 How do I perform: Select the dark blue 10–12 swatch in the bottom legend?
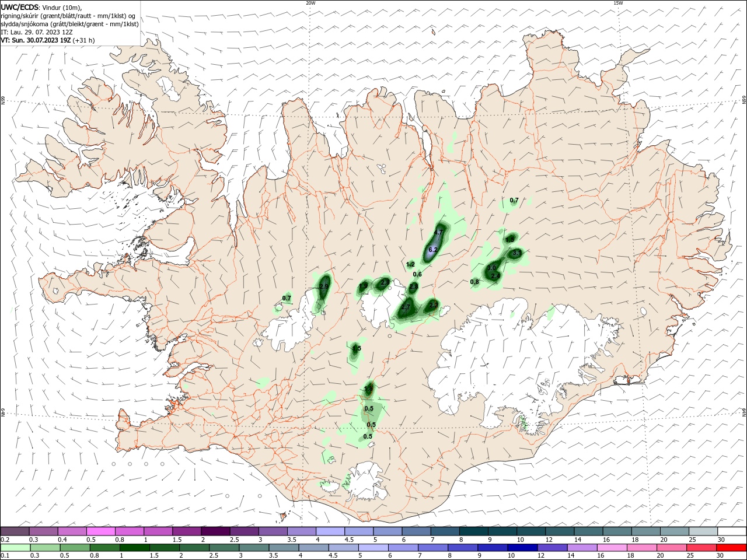[x=522, y=548]
